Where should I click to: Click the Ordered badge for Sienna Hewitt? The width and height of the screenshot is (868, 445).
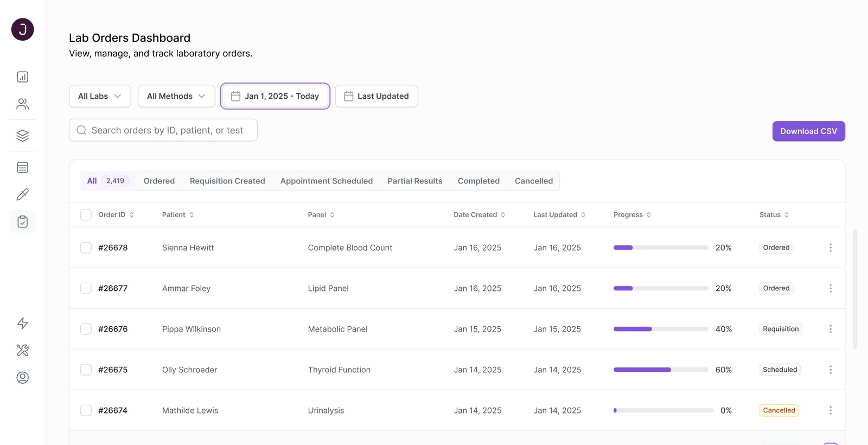tap(776, 247)
